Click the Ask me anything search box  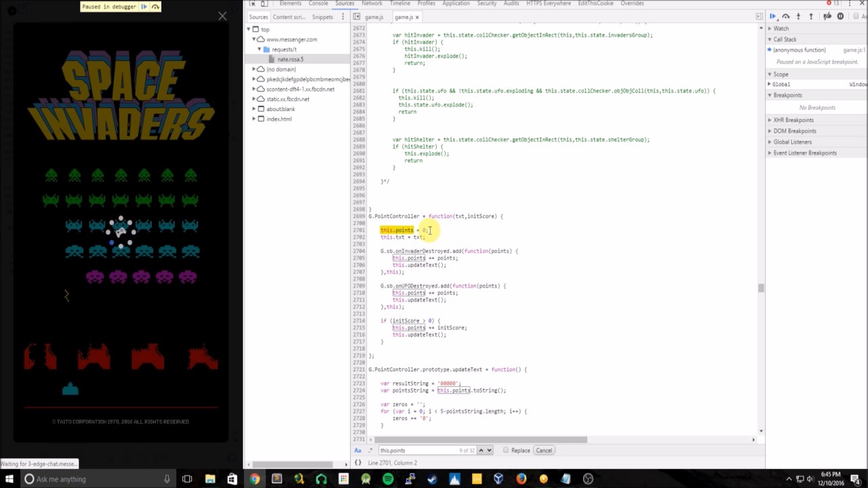(97, 479)
